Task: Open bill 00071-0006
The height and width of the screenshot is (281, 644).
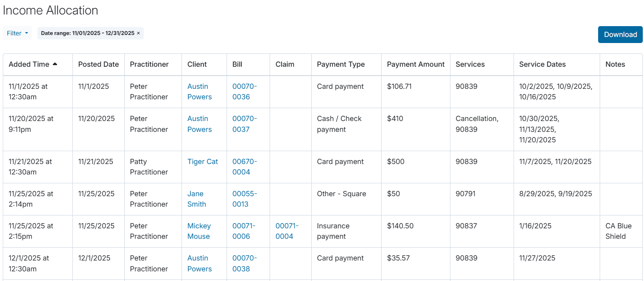Action: pyautogui.click(x=244, y=231)
